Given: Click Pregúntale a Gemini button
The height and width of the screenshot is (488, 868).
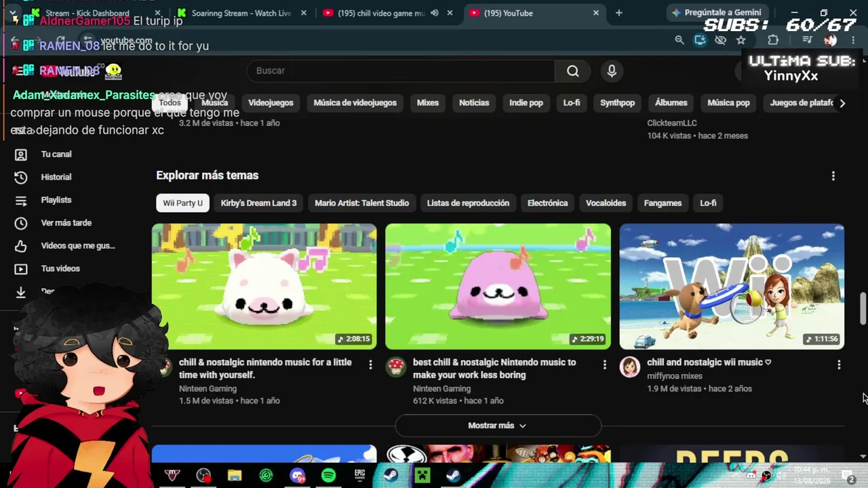Looking at the screenshot, I should pyautogui.click(x=716, y=13).
